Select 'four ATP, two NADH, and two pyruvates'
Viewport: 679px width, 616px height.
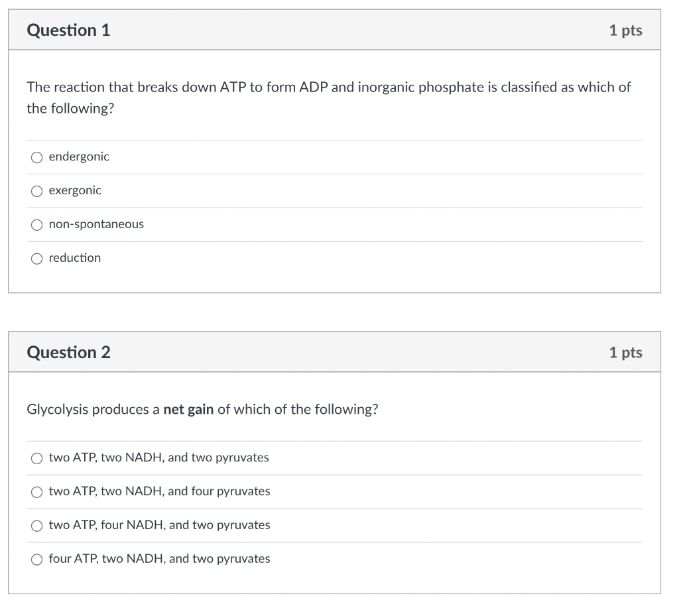coord(37,559)
